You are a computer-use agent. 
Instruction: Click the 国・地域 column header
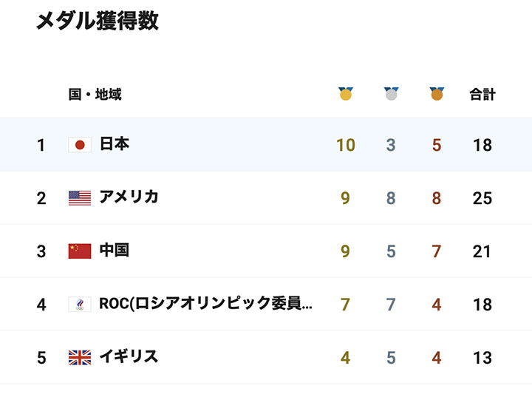[95, 94]
